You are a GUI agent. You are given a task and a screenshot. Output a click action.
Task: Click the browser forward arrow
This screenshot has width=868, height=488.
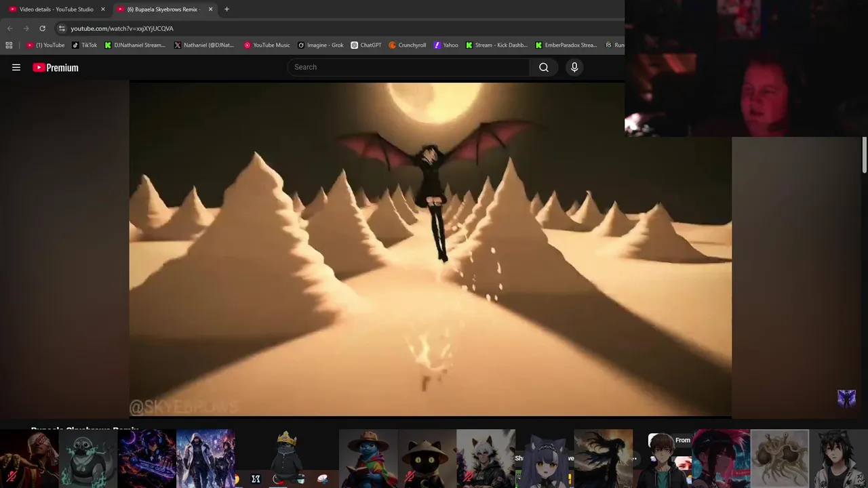pos(26,28)
